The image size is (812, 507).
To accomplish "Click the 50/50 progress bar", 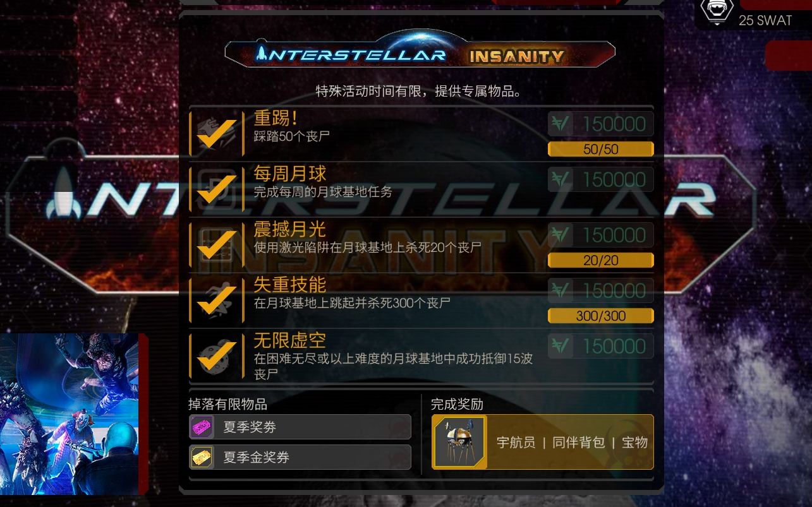I will (x=600, y=149).
